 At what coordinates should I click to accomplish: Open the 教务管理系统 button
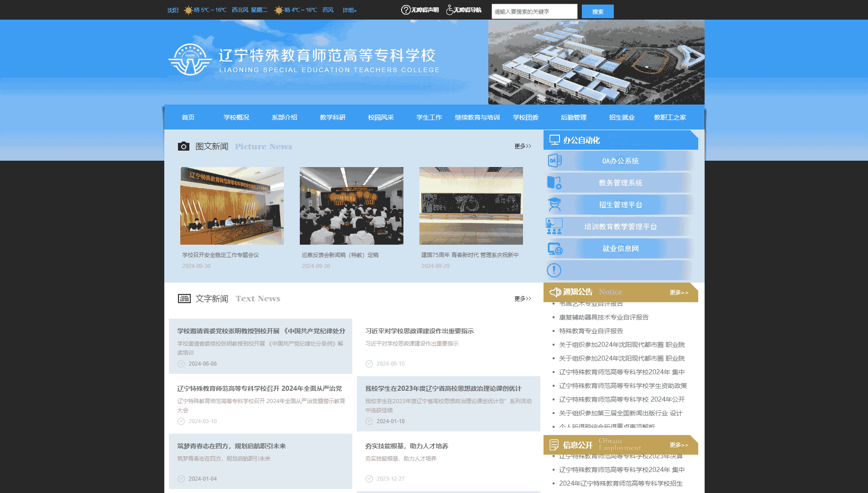point(620,183)
